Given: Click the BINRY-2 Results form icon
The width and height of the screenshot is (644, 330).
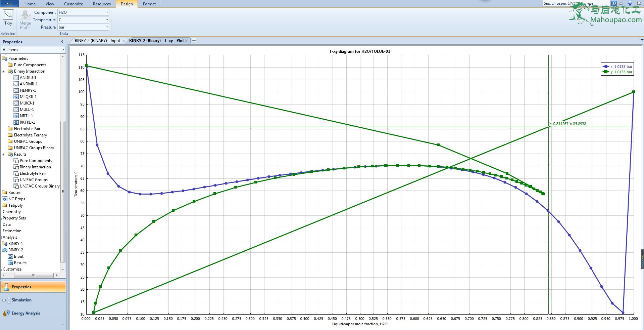Looking at the screenshot, I should pos(10,263).
